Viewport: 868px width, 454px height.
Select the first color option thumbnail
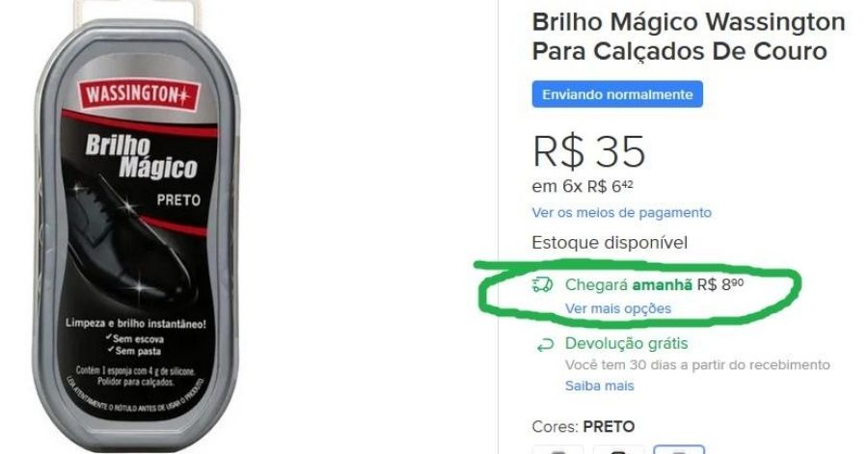pyautogui.click(x=558, y=449)
